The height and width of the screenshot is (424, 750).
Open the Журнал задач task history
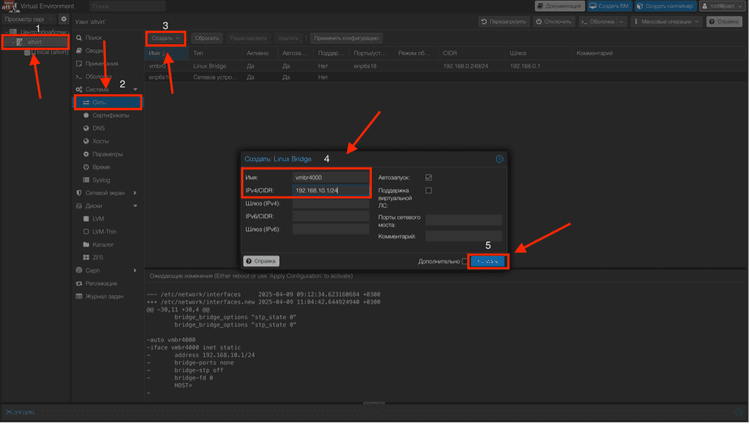(104, 296)
